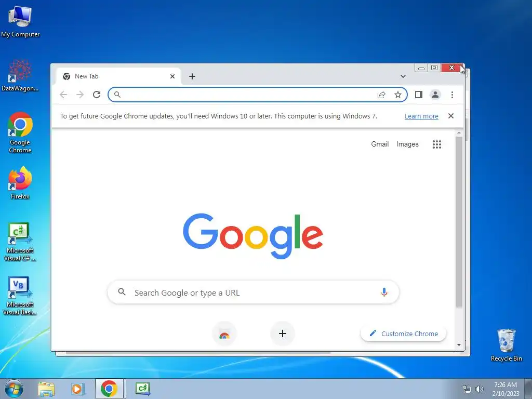Screen dimensions: 532x399
Task: Add a new shortcut with plus tile
Action: [x=282, y=334]
